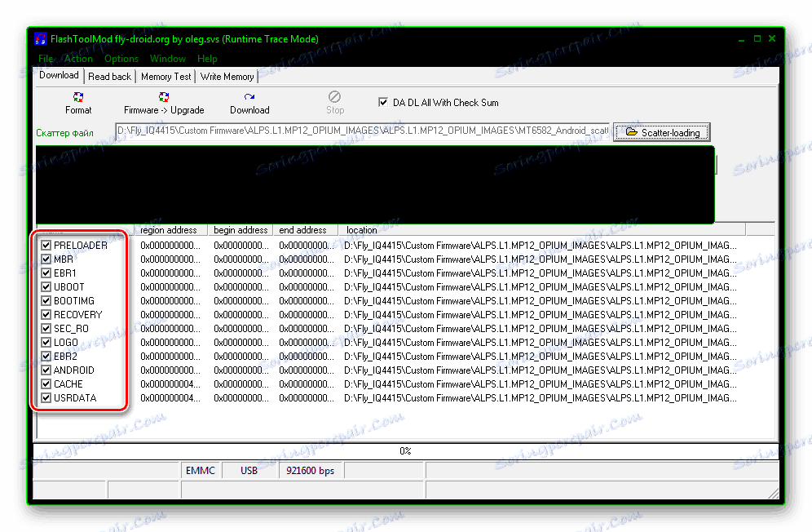
Task: Open scatter file with Scatter-loading button
Action: pyautogui.click(x=662, y=132)
